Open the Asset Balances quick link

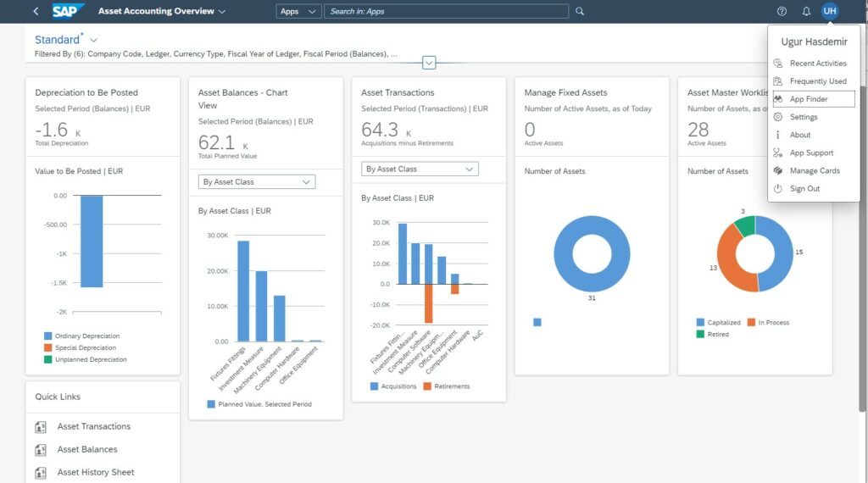pos(87,450)
